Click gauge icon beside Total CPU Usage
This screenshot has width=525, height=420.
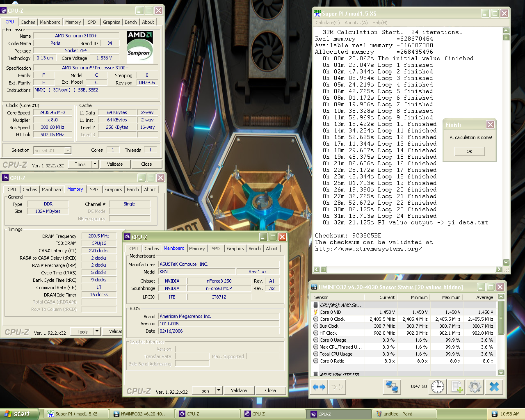(x=316, y=354)
